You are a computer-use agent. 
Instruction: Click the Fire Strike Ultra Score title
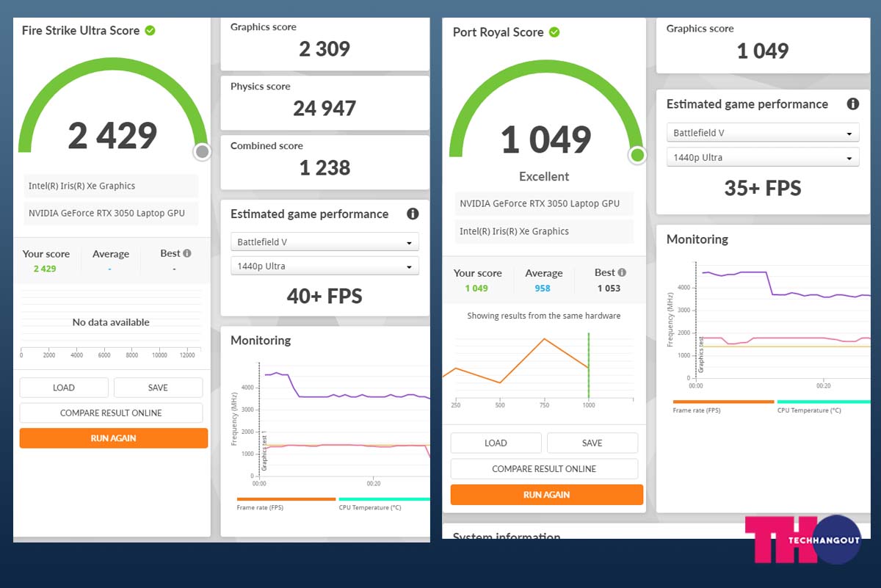click(81, 30)
